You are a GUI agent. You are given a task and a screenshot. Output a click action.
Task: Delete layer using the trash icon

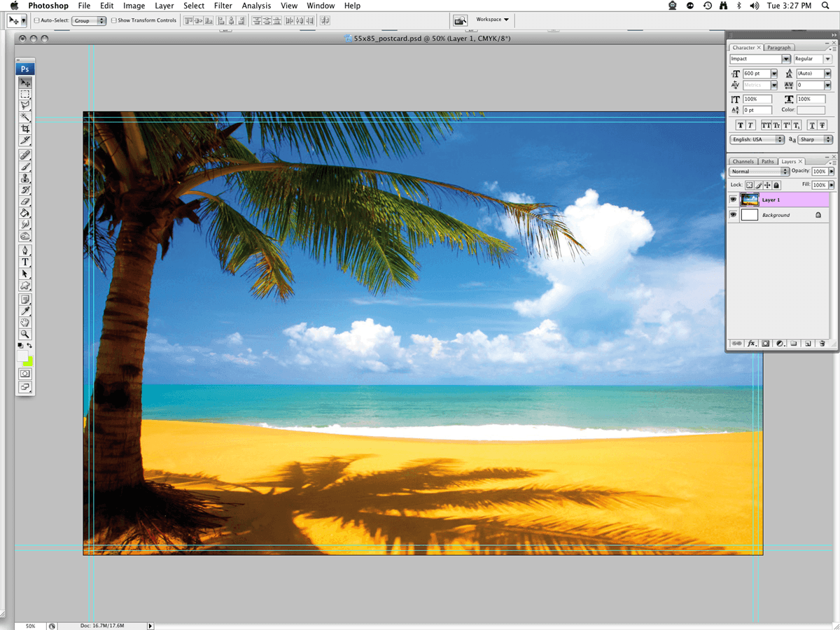point(822,344)
